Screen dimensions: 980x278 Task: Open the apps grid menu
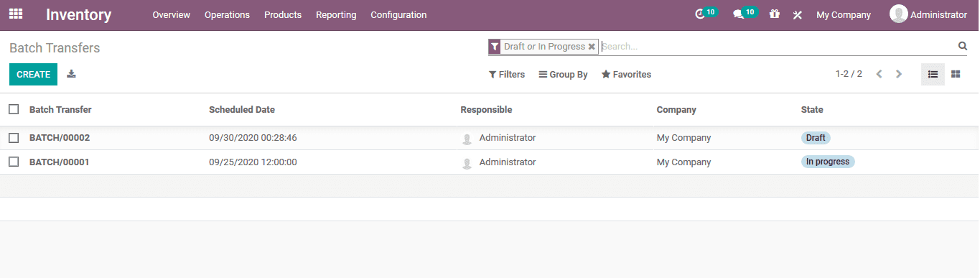tap(15, 14)
